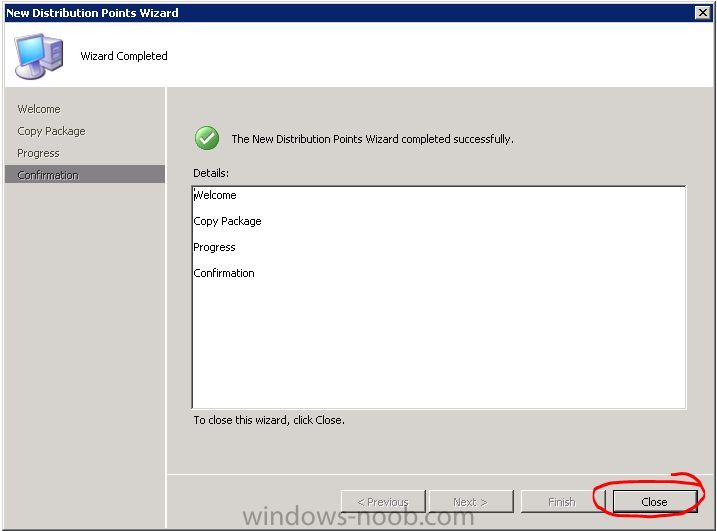The image size is (717, 531).
Task: Click the Close button to exit wizard
Action: pos(654,502)
